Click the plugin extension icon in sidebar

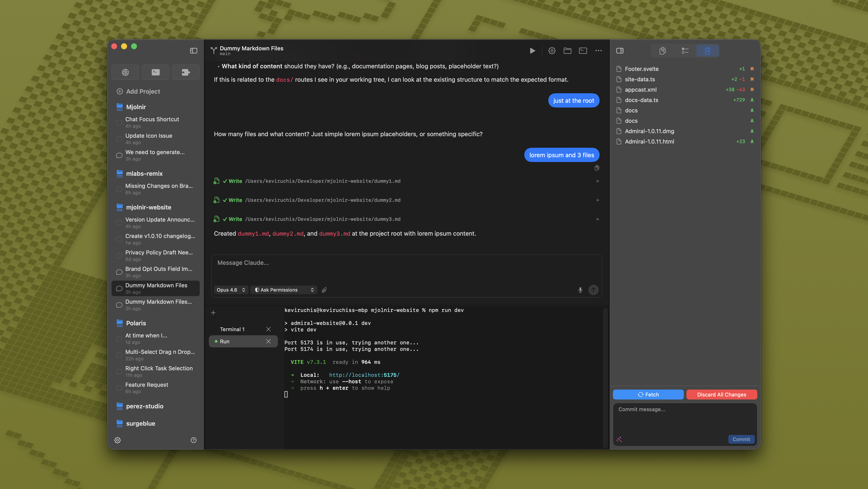click(186, 72)
